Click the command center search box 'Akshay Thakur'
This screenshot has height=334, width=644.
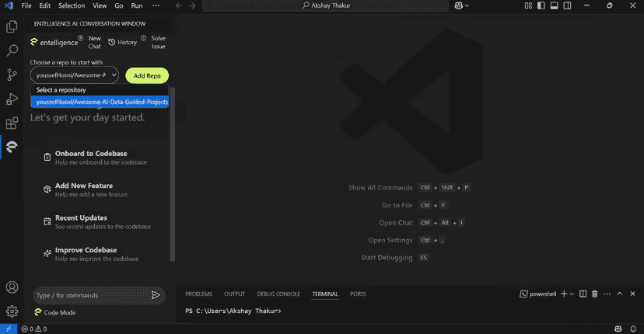326,5
